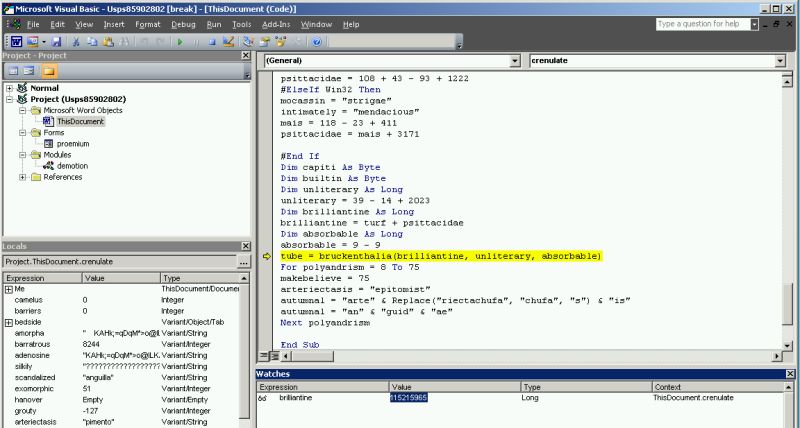
Task: Collapse the Modules folder
Action: pyautogui.click(x=22, y=155)
